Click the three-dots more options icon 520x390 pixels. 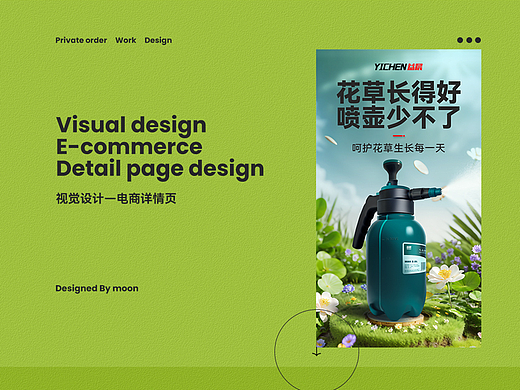point(469,40)
